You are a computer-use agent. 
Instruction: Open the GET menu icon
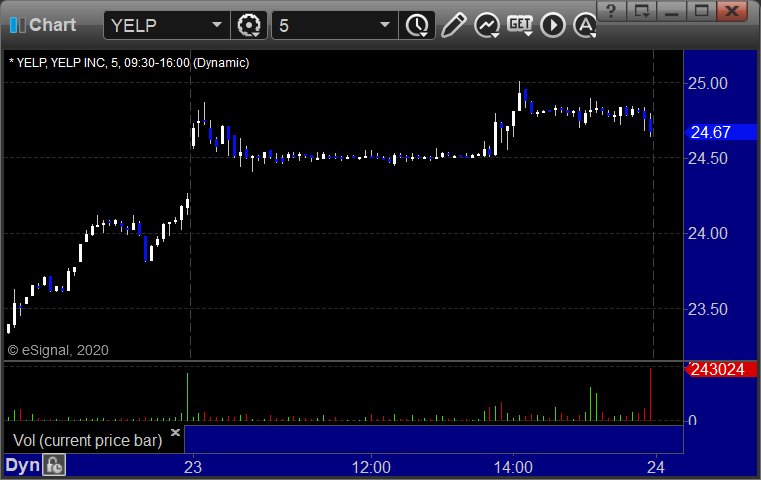(x=520, y=25)
